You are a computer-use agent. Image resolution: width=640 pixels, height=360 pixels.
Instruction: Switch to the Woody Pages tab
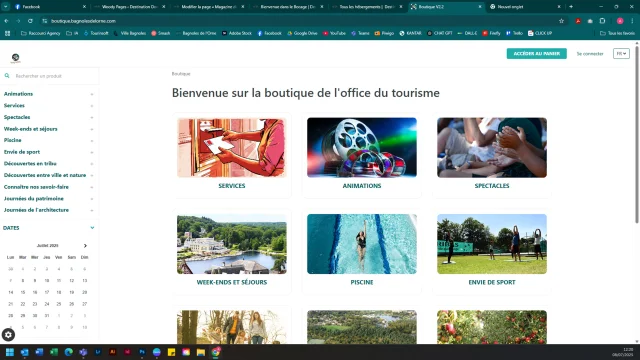(129, 7)
